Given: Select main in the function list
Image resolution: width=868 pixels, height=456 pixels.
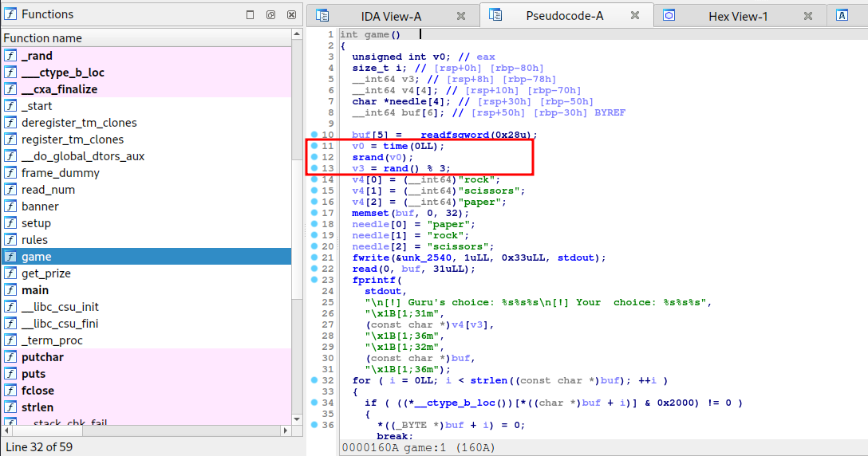Looking at the screenshot, I should click(x=35, y=290).
